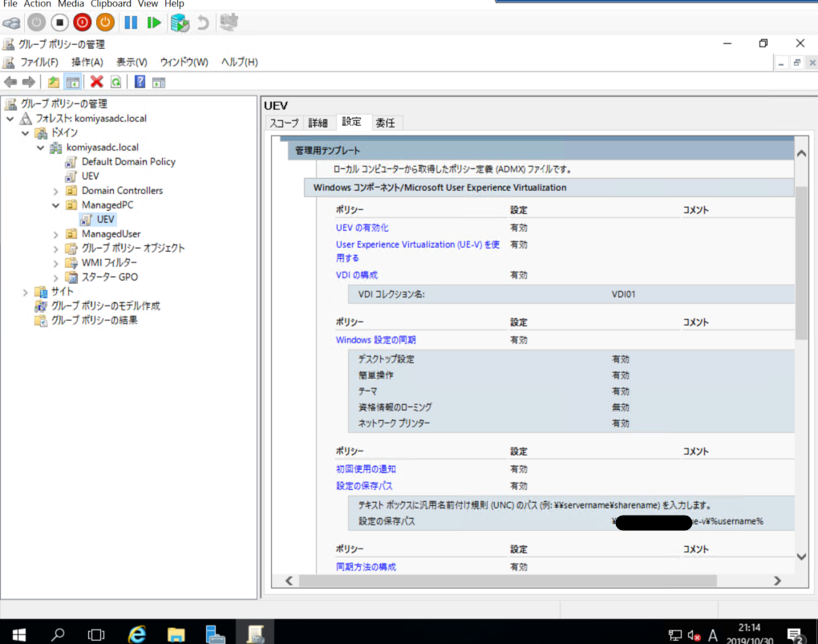The width and height of the screenshot is (818, 644).
Task: Click the red Shut Down VM button
Action: tap(83, 22)
